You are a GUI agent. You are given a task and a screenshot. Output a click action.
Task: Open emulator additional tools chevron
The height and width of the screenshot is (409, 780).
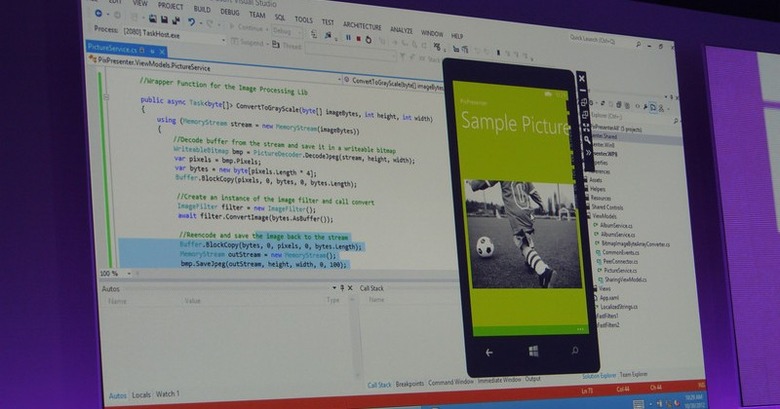pyautogui.click(x=588, y=153)
